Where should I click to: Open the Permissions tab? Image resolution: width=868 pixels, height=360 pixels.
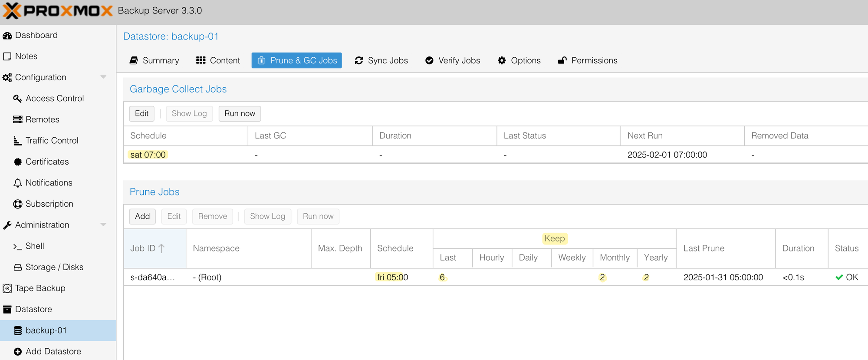pos(588,60)
